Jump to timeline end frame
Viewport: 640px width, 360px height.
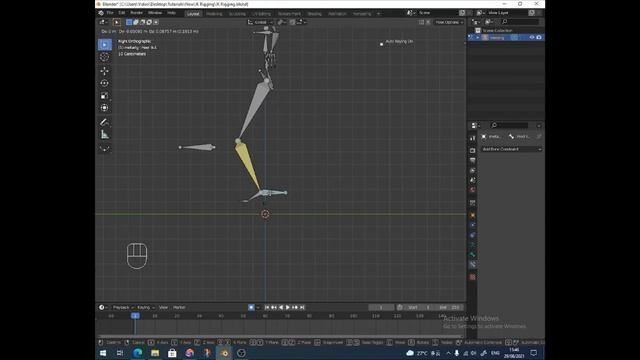click(x=302, y=307)
